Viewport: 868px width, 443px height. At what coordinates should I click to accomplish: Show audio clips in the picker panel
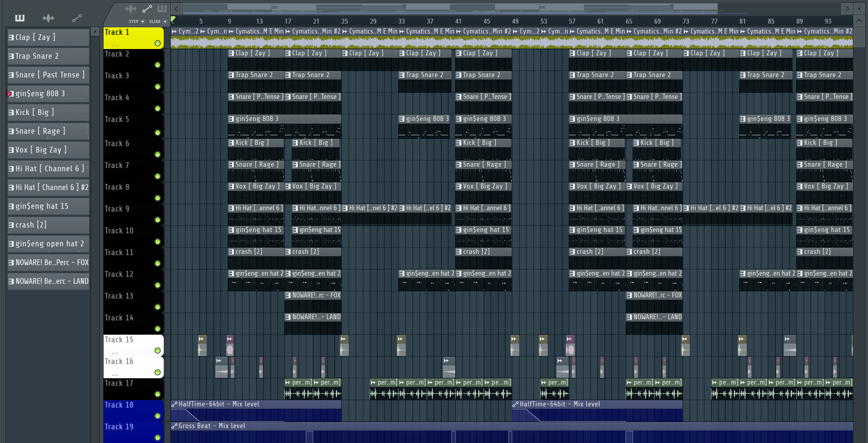(48, 18)
